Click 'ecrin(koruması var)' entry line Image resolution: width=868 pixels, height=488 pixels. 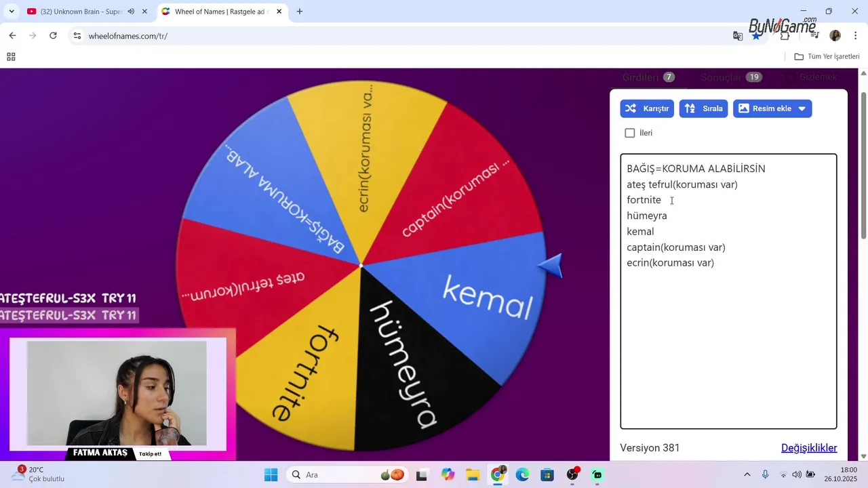click(670, 263)
